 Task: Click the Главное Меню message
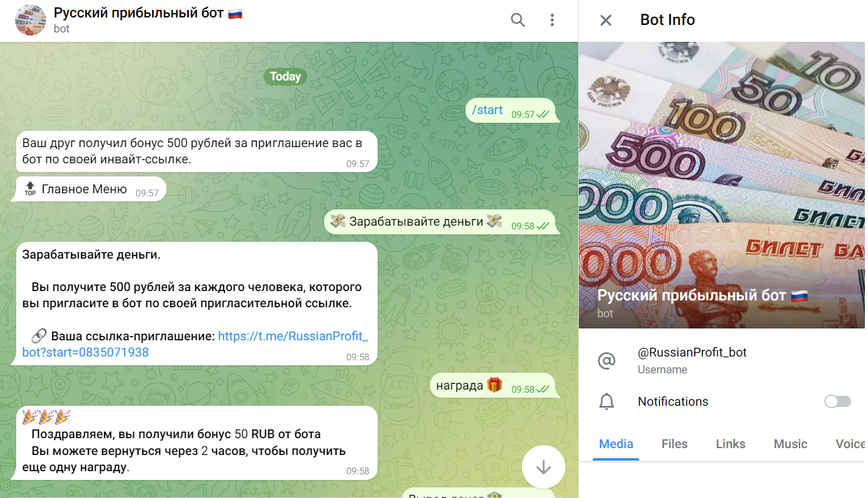[88, 189]
